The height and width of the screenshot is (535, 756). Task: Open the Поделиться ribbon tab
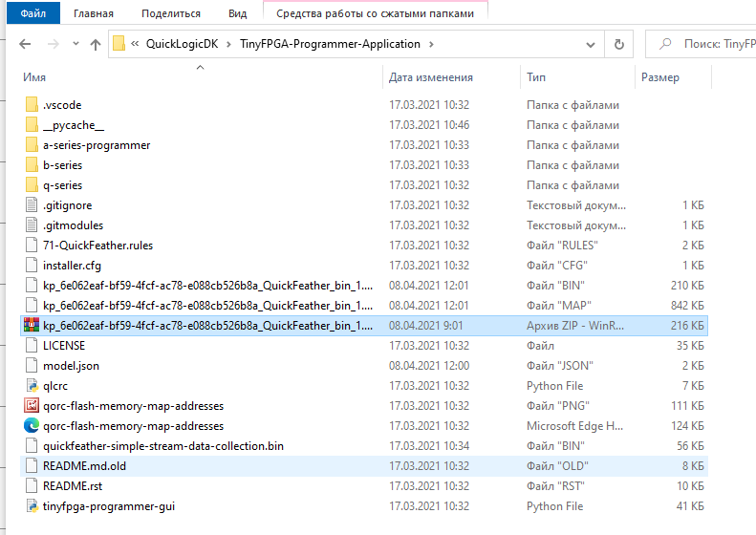click(x=171, y=13)
